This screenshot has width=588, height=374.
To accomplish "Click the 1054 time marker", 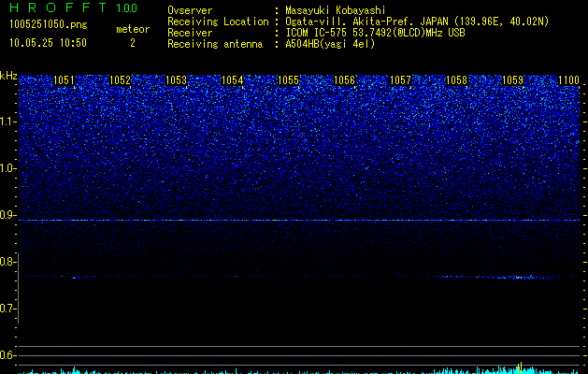I will coord(232,80).
